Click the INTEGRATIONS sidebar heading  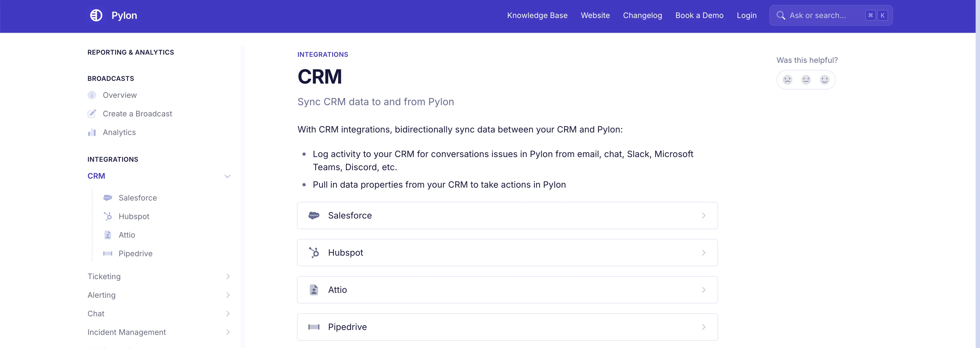113,160
